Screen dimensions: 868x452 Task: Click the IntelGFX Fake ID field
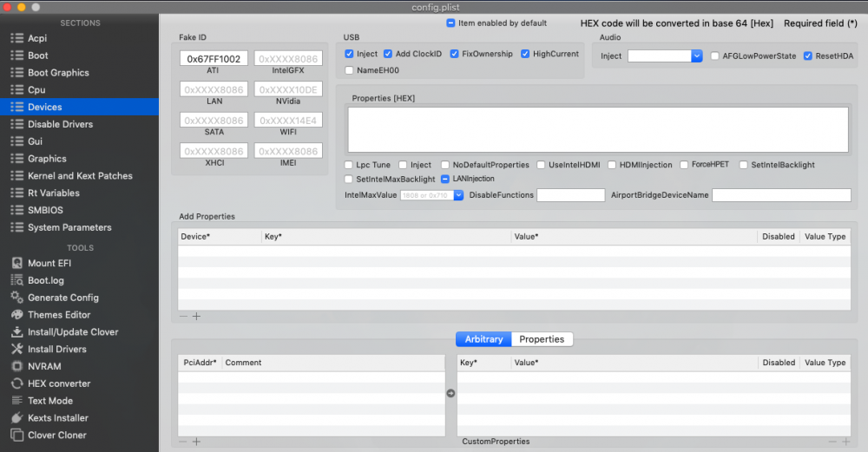pos(288,59)
